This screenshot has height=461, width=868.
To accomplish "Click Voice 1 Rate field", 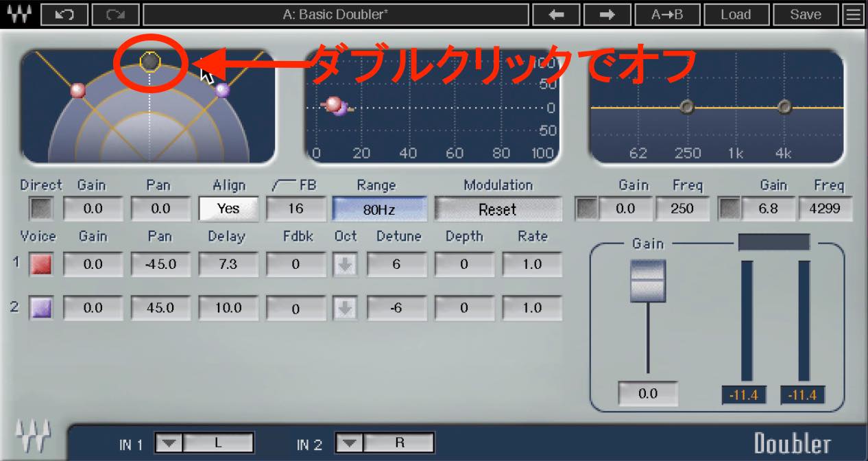I will click(532, 265).
